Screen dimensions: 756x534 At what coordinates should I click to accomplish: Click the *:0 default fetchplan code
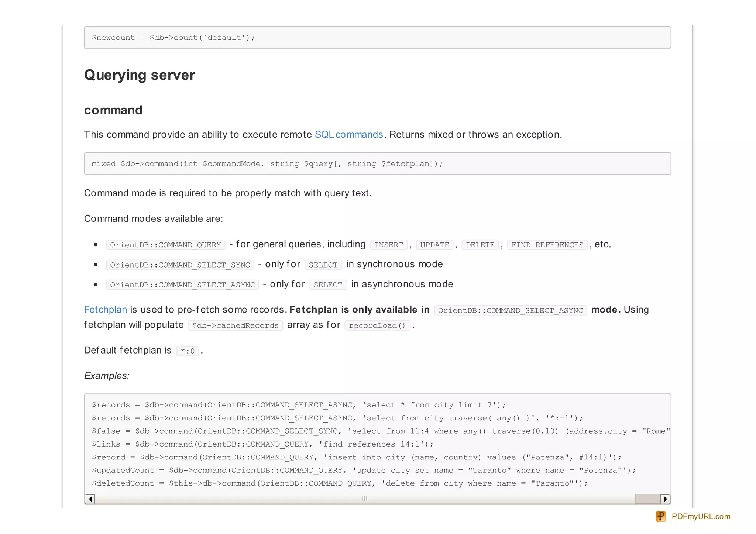pyautogui.click(x=188, y=351)
